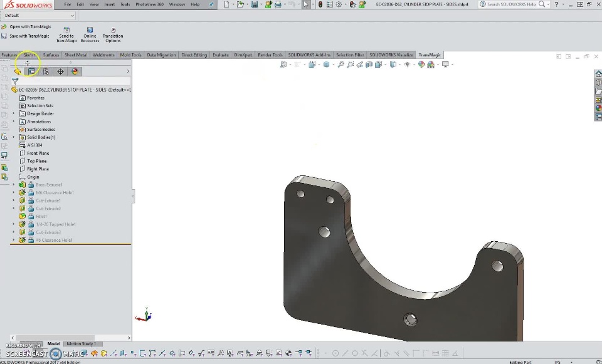
Task: Open TransMagic Online Resources
Action: [x=90, y=30]
